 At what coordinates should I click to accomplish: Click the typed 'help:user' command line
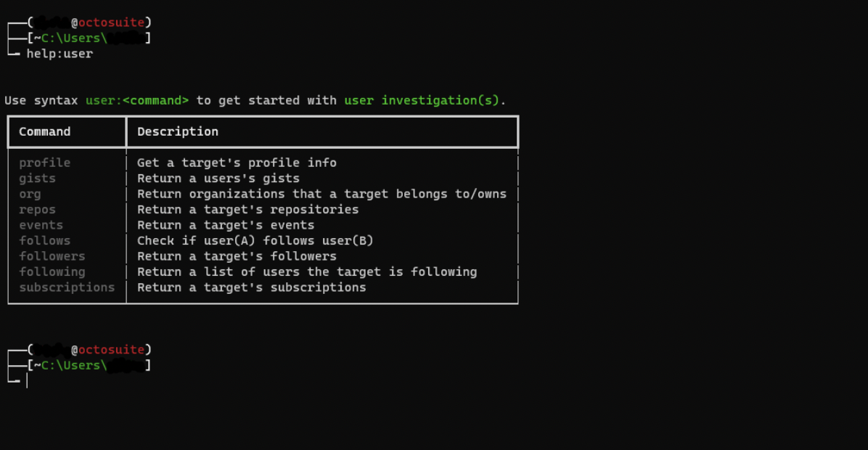click(x=60, y=54)
